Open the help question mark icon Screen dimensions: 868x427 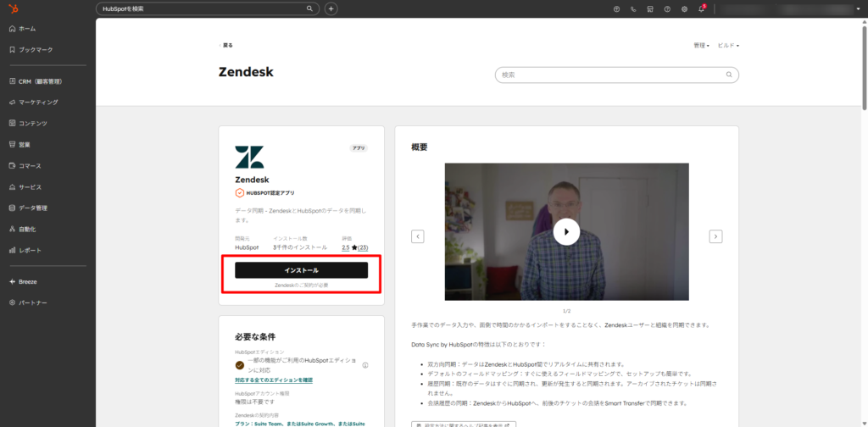(668, 8)
